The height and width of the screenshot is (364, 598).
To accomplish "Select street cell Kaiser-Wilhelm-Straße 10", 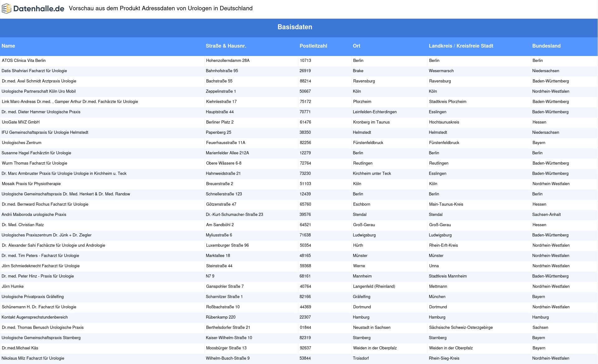I will coord(229,338).
